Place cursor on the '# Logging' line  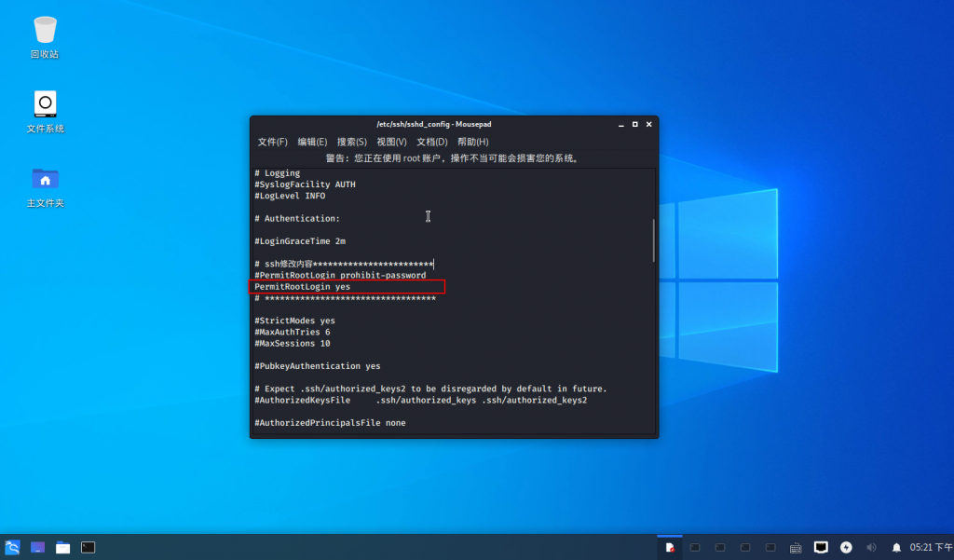278,173
